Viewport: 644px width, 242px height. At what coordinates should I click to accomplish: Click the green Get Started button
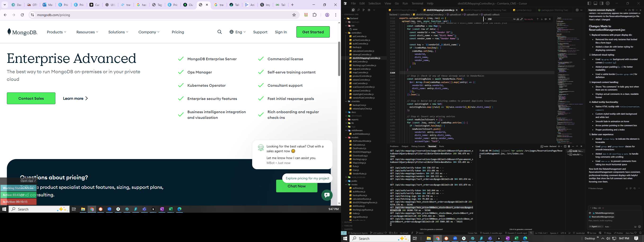[x=313, y=32]
